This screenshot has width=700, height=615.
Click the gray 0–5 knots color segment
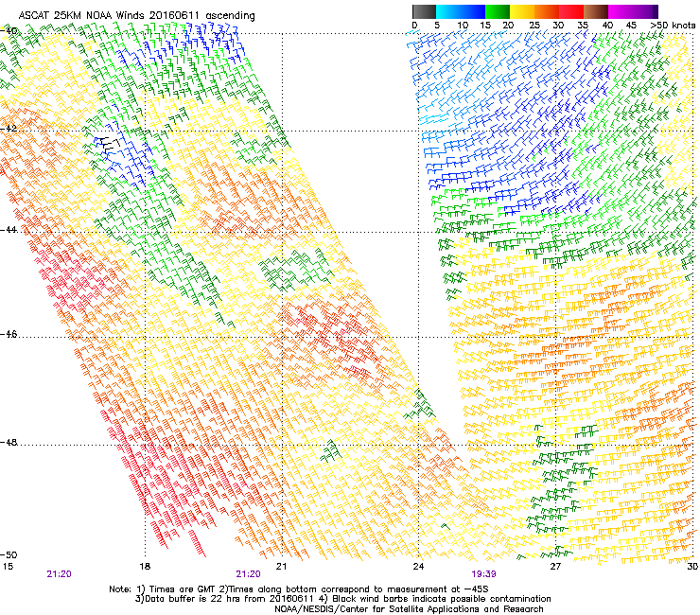(x=425, y=11)
